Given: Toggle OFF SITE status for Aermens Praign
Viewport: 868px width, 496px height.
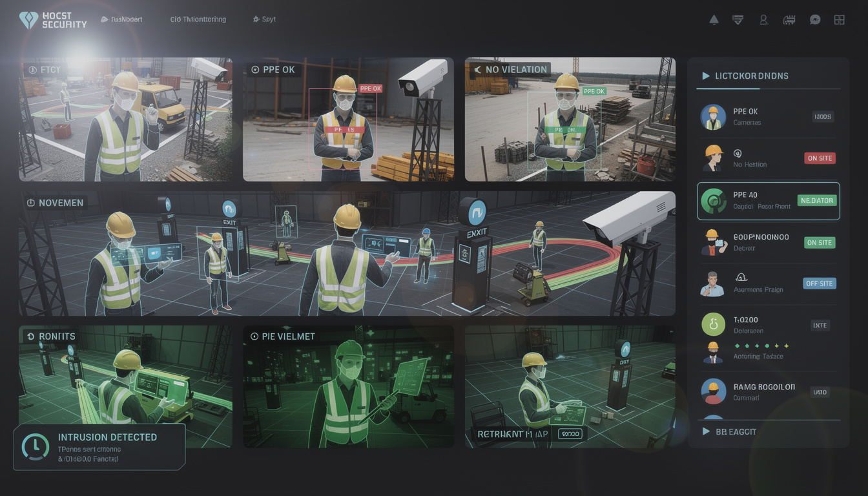Looking at the screenshot, I should point(819,283).
